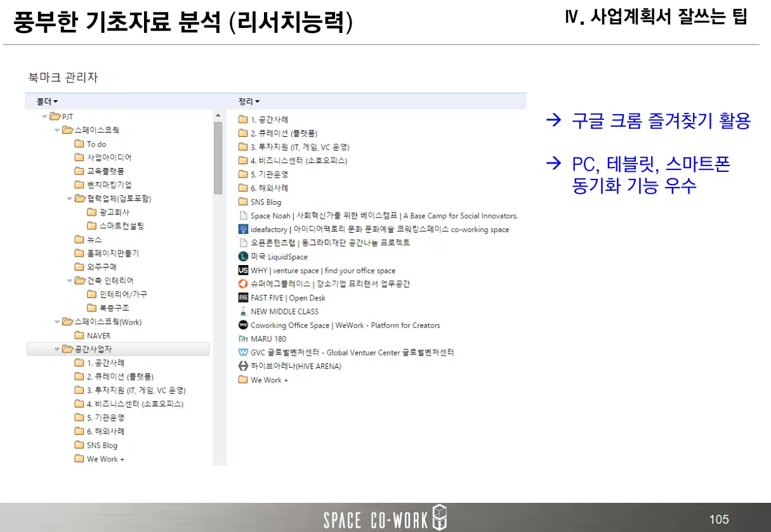Screen dimensions: 771x532
Task: Open 3. 투자지원 folder in right list
Action: (x=294, y=147)
